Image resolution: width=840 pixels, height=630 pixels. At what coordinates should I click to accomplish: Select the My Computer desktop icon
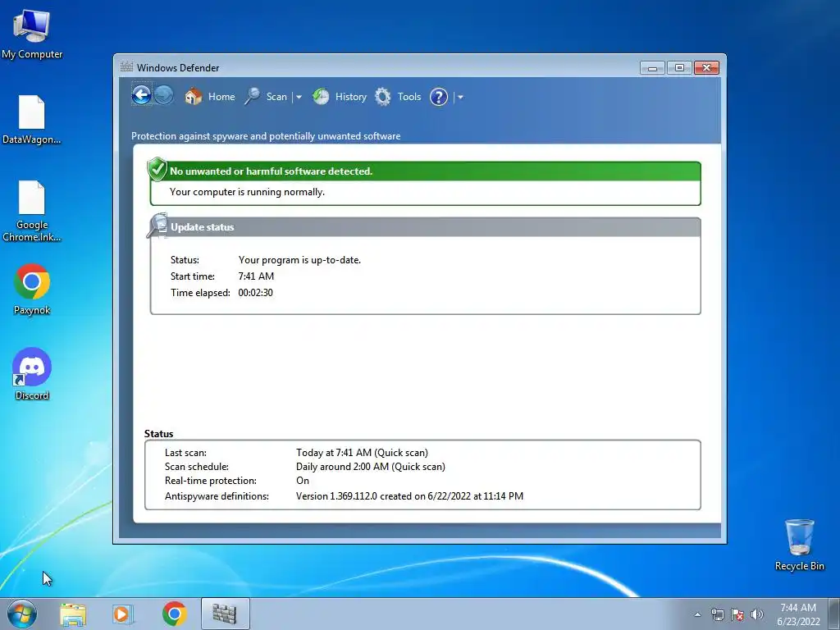point(32,34)
